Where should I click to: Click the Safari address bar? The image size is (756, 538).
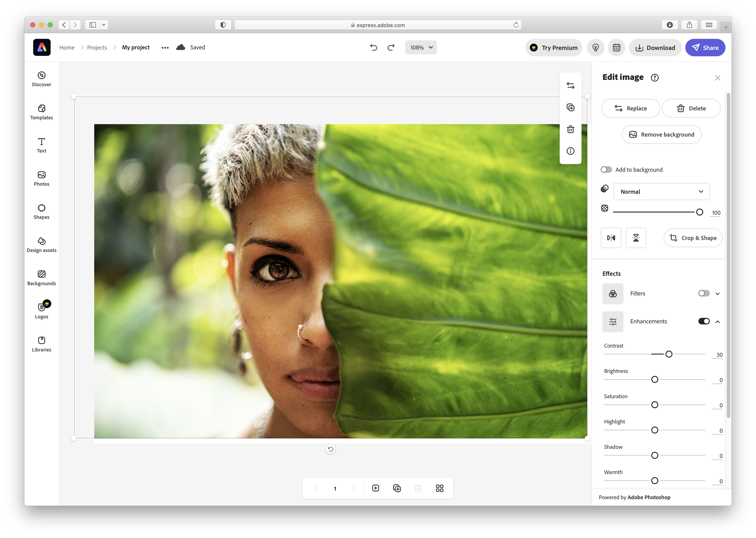click(378, 25)
